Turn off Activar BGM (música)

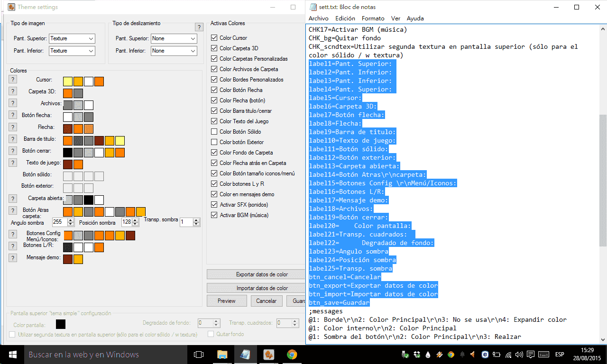pos(214,215)
